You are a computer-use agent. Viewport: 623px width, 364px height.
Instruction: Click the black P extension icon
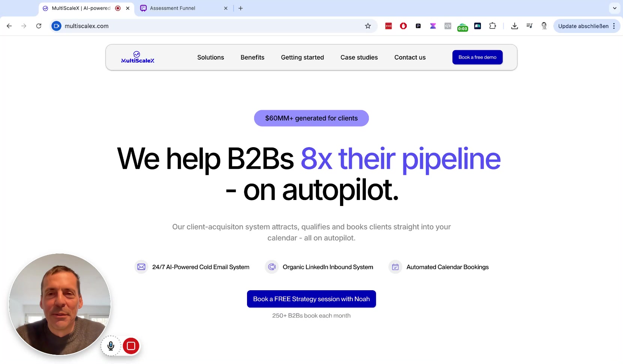tap(418, 26)
